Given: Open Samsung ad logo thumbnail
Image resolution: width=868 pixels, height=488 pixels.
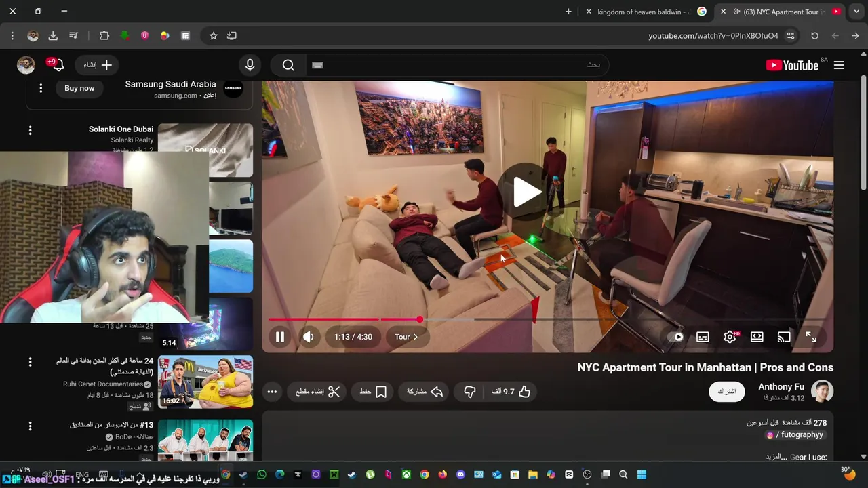Looking at the screenshot, I should [x=233, y=88].
